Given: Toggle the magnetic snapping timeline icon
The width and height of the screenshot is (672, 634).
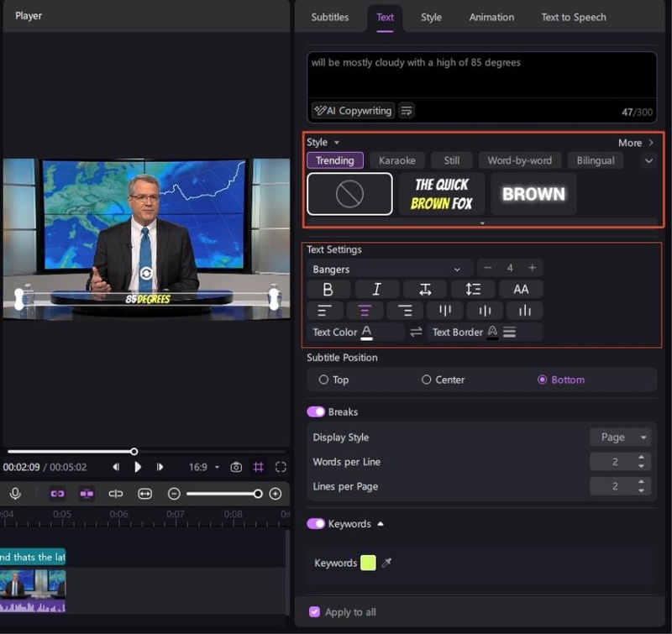Looking at the screenshot, I should click(x=87, y=494).
